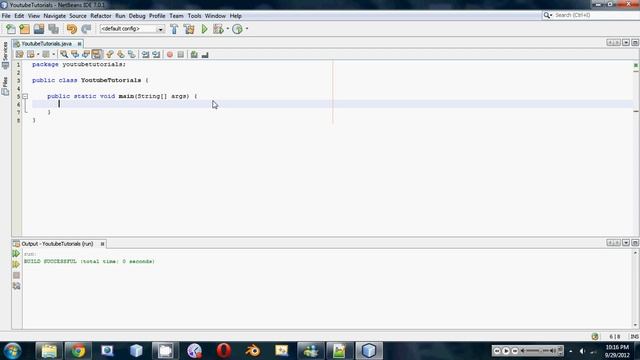Open the Run menu
Viewport: 640px width, 360px height.
pyautogui.click(x=120, y=16)
